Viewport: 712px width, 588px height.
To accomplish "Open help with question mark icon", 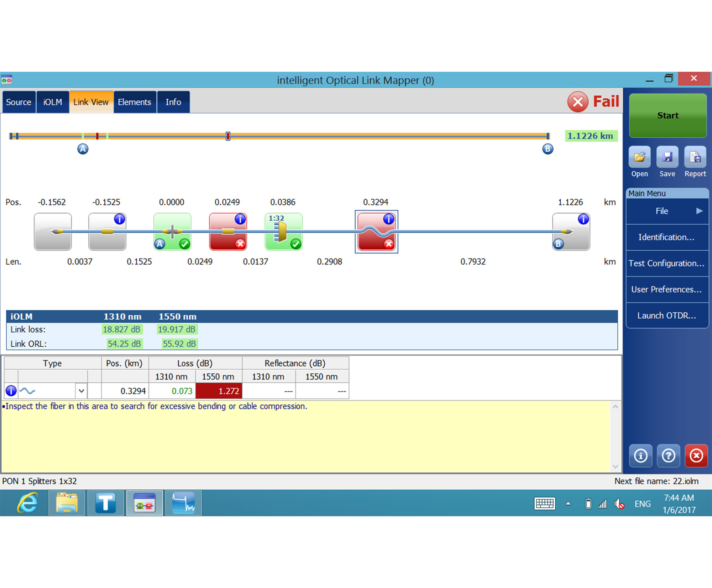I will [668, 456].
